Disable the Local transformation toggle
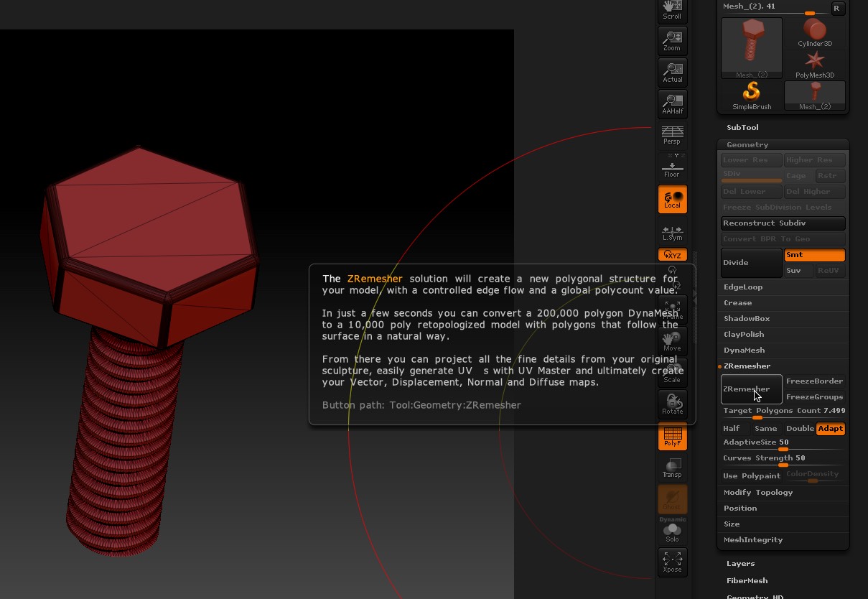This screenshot has width=868, height=599. [x=672, y=199]
